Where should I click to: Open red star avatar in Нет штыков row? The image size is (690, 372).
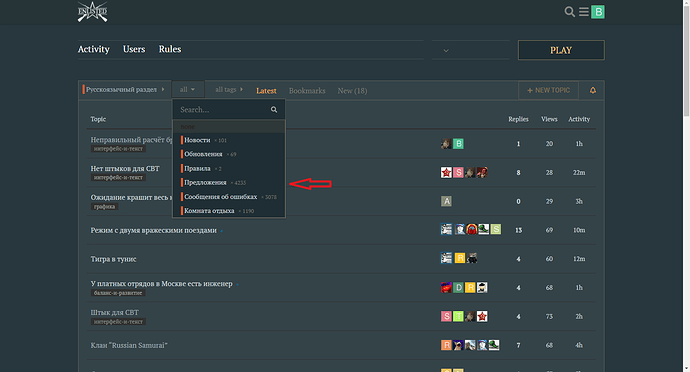[x=446, y=173]
